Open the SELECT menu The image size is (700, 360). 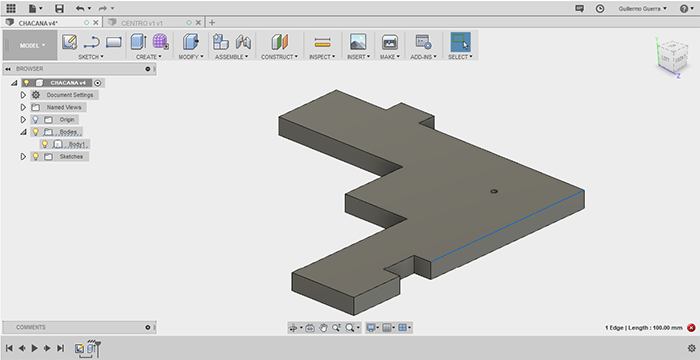tap(460, 57)
